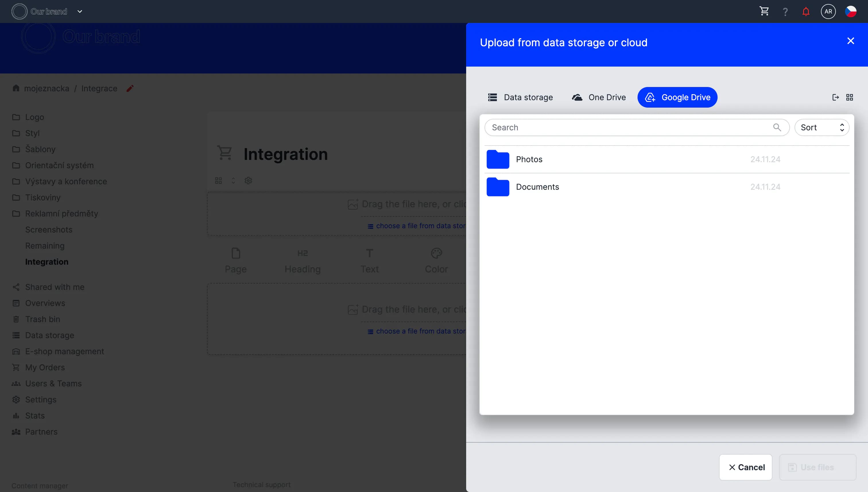
Task: Expand the Sort dropdown
Action: [x=821, y=127]
